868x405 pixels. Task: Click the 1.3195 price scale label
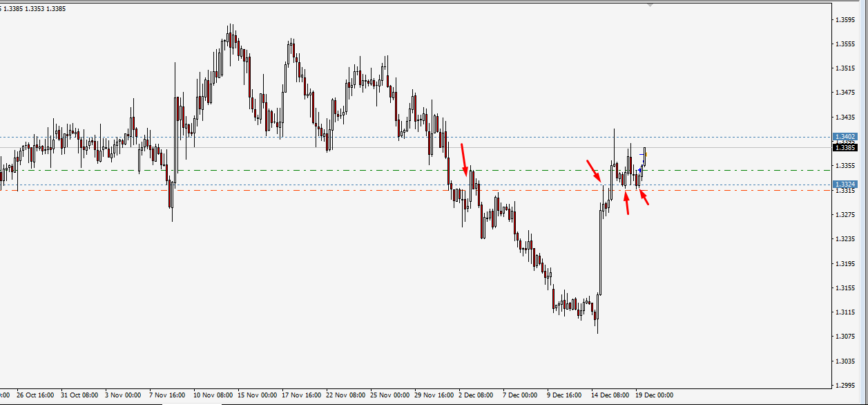click(x=846, y=263)
